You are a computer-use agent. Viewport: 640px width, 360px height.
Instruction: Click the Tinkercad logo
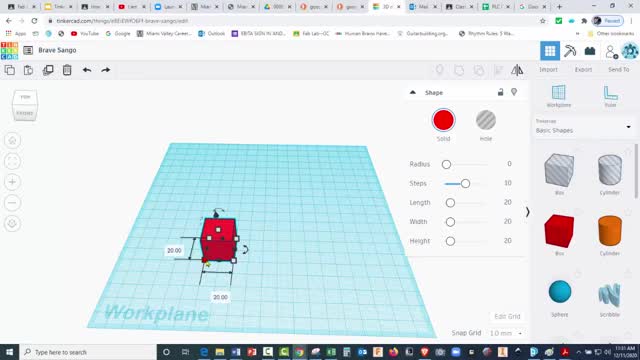coord(9,51)
